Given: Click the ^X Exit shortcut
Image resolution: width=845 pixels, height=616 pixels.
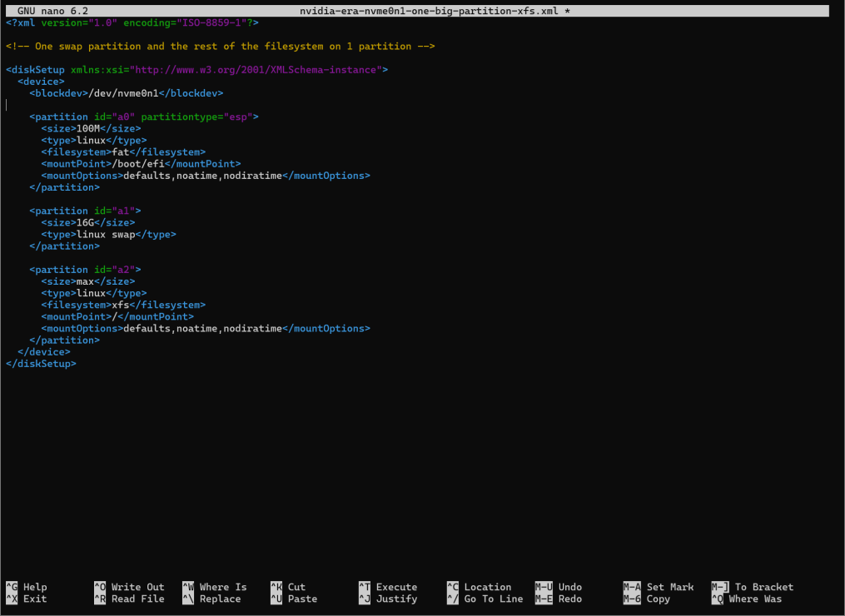Looking at the screenshot, I should [27, 599].
